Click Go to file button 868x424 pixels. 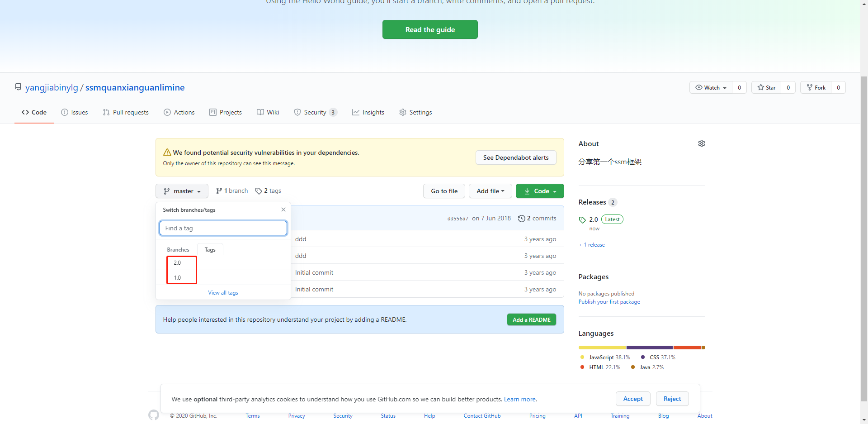[444, 191]
